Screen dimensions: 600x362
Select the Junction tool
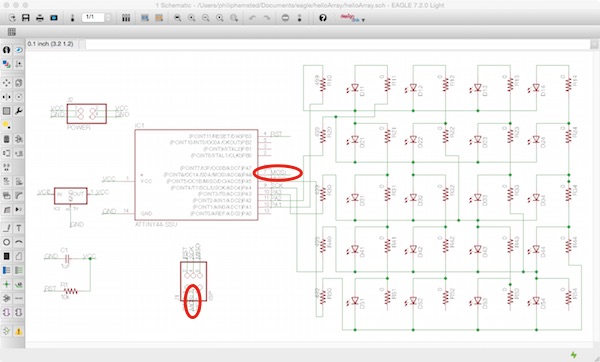[7, 284]
